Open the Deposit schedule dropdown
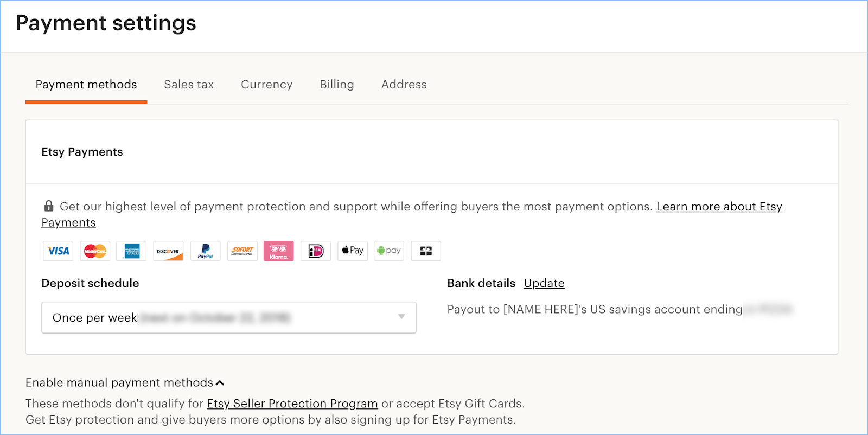Viewport: 868px width, 435px height. tap(228, 317)
